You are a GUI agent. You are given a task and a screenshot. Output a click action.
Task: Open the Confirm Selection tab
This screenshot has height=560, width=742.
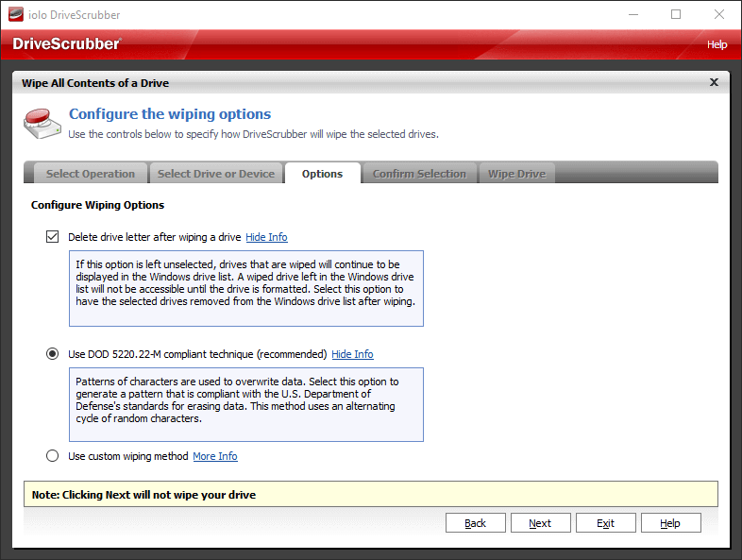tap(419, 174)
